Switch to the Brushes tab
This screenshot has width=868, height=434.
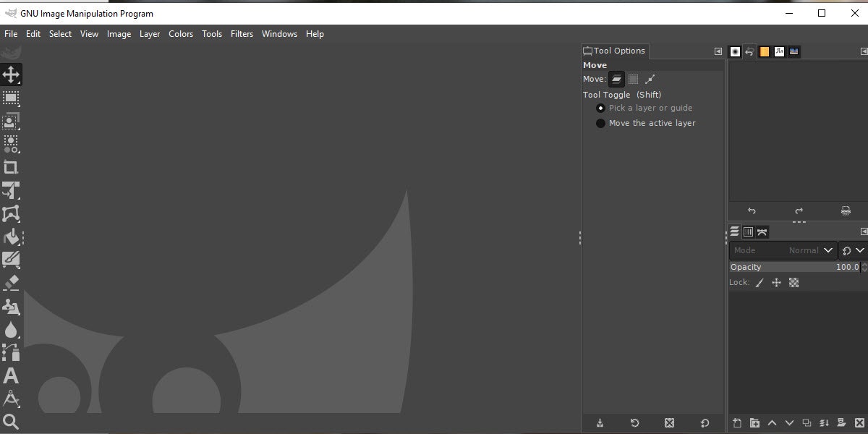pos(736,51)
